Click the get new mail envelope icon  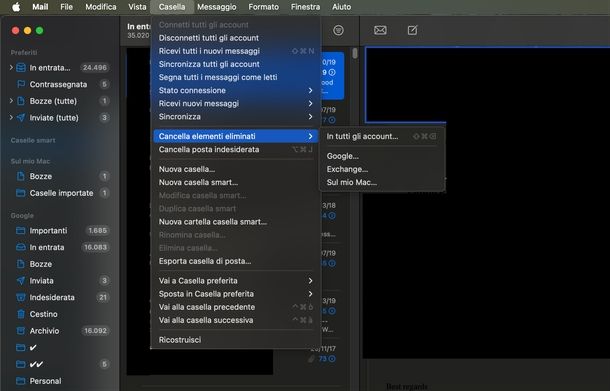click(x=380, y=30)
